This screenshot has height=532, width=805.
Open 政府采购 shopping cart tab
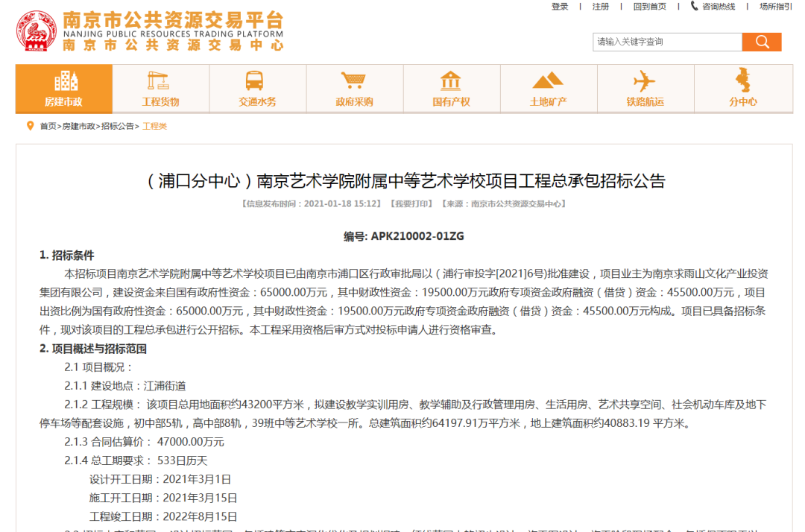point(354,89)
